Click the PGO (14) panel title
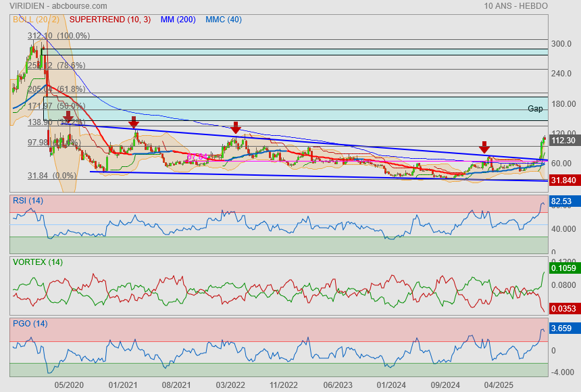This screenshot has width=581, height=392. point(30,324)
